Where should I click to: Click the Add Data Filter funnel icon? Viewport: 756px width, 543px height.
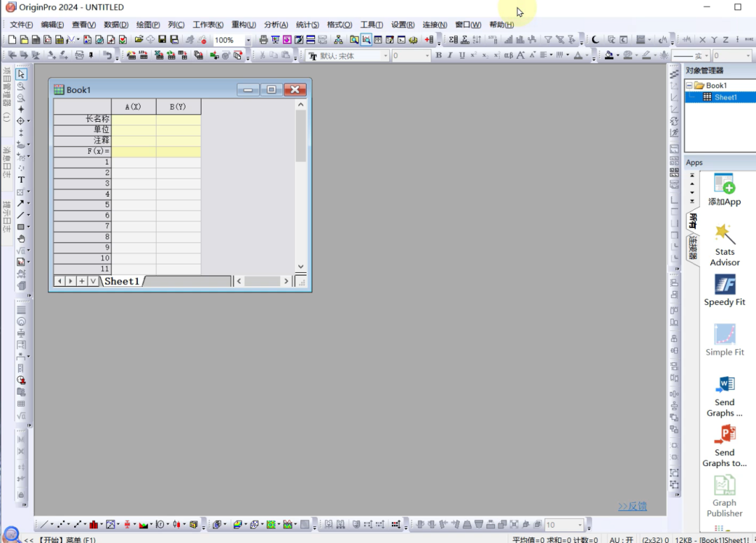click(x=548, y=40)
